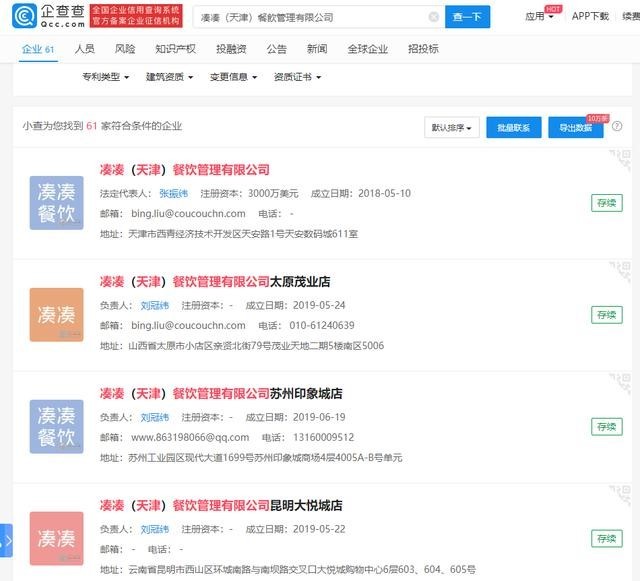Click the APP下载 link

590,16
